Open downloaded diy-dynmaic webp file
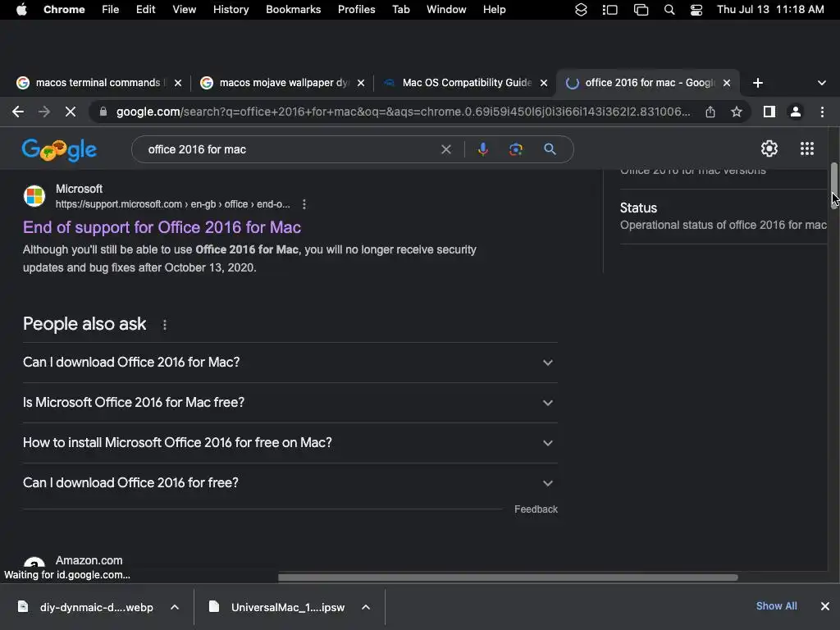 pos(85,607)
